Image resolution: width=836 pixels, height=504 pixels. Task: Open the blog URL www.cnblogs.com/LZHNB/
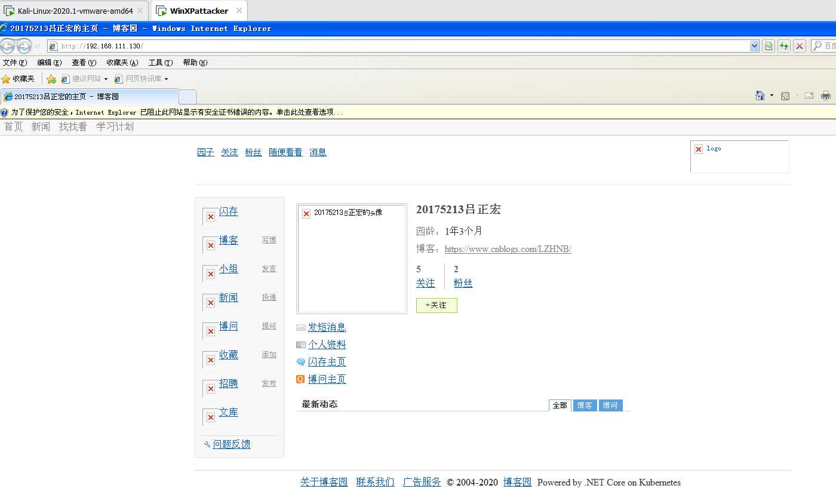508,249
